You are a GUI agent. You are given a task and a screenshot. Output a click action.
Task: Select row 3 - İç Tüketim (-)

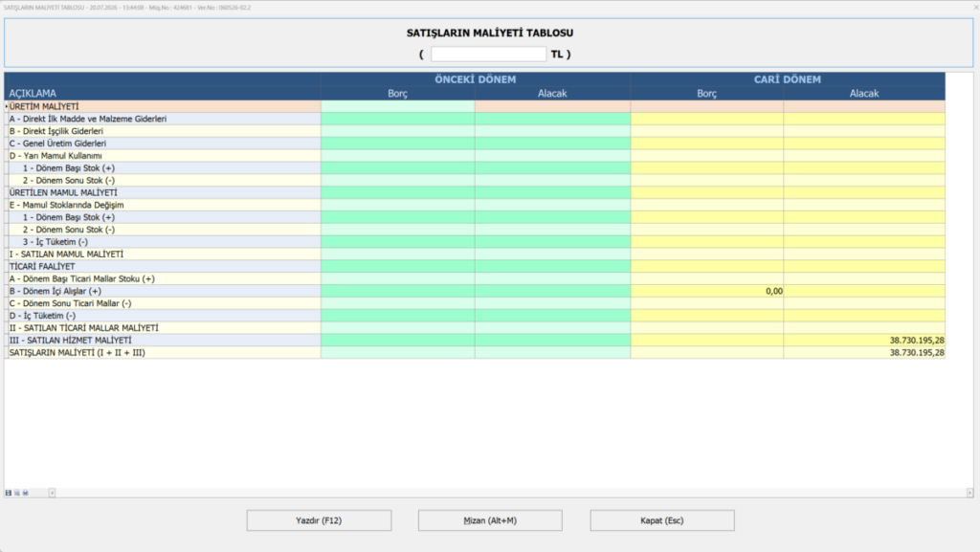tap(475, 242)
